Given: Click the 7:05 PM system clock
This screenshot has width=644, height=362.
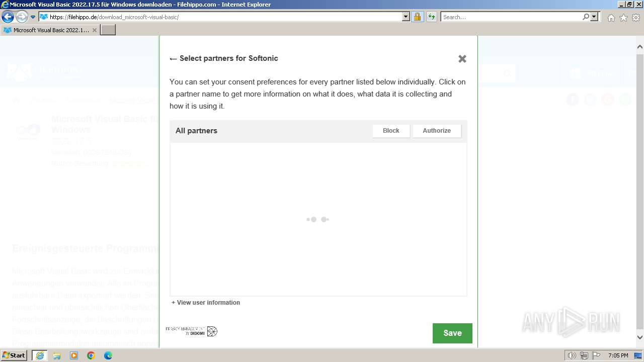Looking at the screenshot, I should coord(618,356).
